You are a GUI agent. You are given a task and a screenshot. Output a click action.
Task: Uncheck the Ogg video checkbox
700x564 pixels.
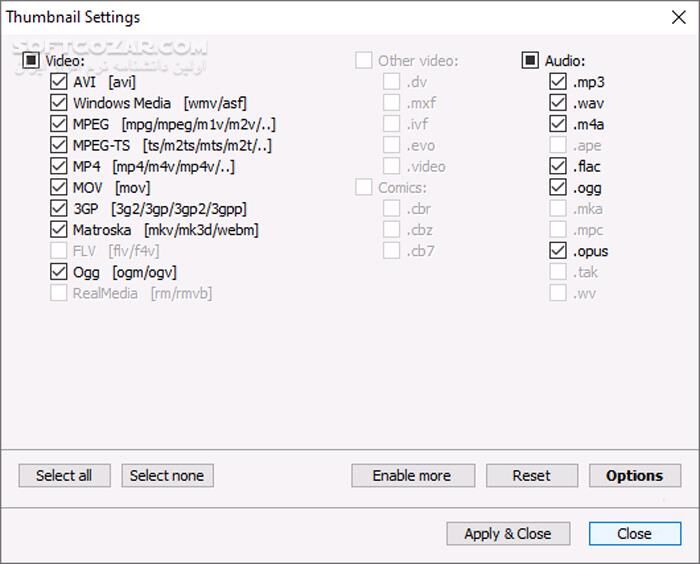58,272
